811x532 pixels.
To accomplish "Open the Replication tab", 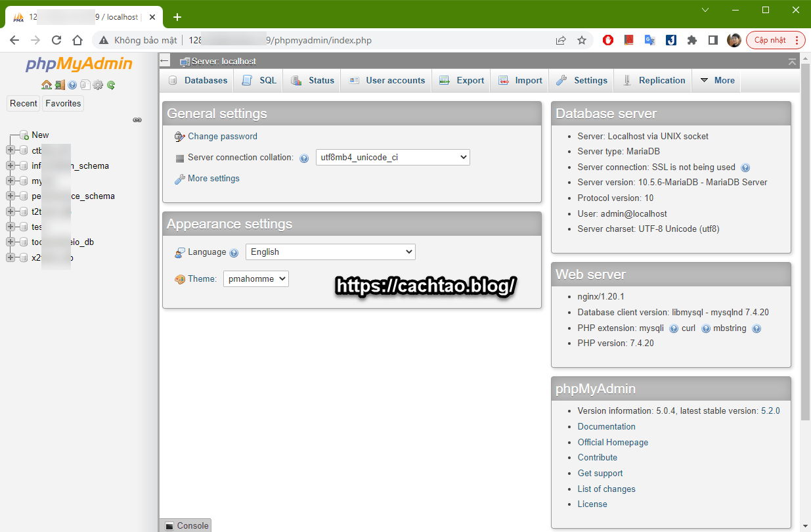I will click(x=653, y=80).
